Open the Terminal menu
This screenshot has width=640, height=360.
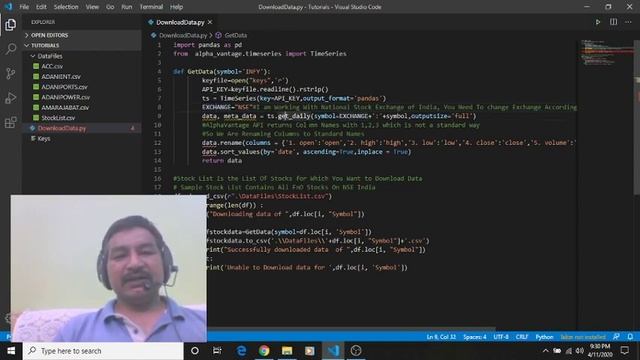(x=151, y=7)
